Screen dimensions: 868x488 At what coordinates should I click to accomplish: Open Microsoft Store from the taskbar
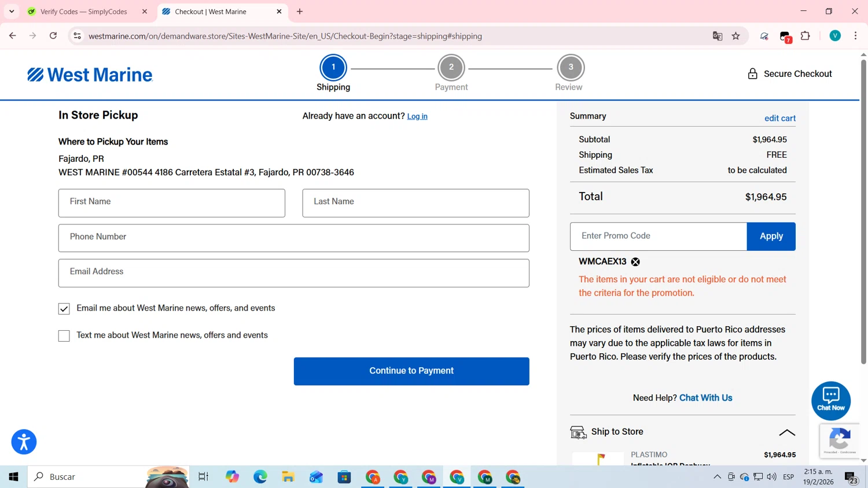point(344,477)
